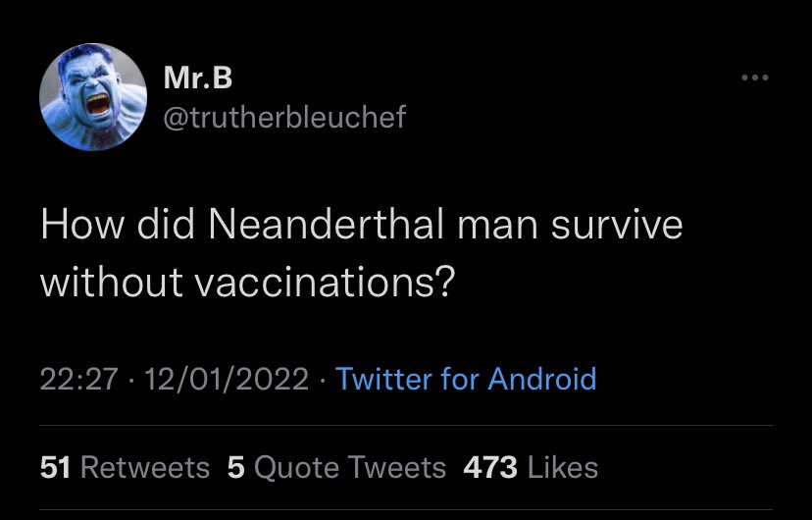812x520 pixels.
Task: Open the three-dot more options menu
Action: (x=754, y=78)
